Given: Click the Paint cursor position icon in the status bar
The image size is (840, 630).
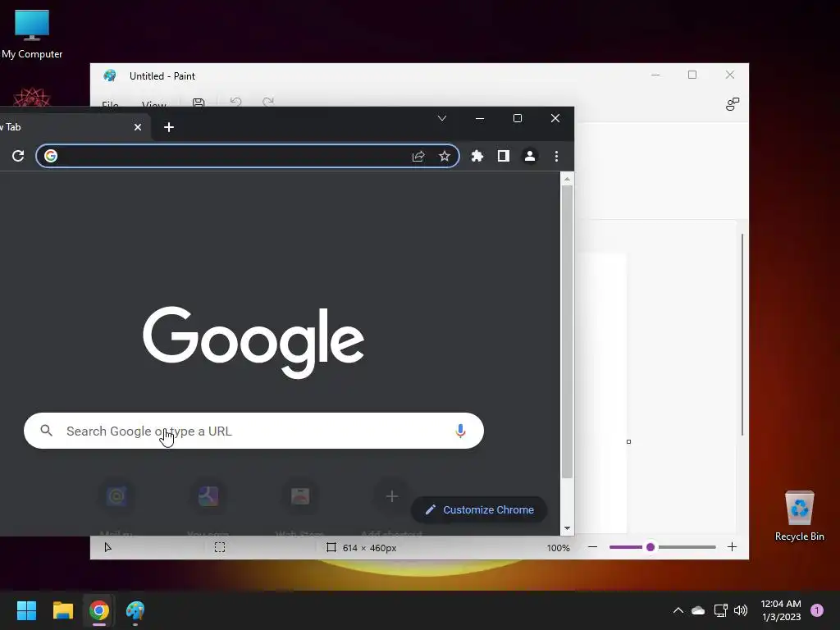Looking at the screenshot, I should point(107,547).
